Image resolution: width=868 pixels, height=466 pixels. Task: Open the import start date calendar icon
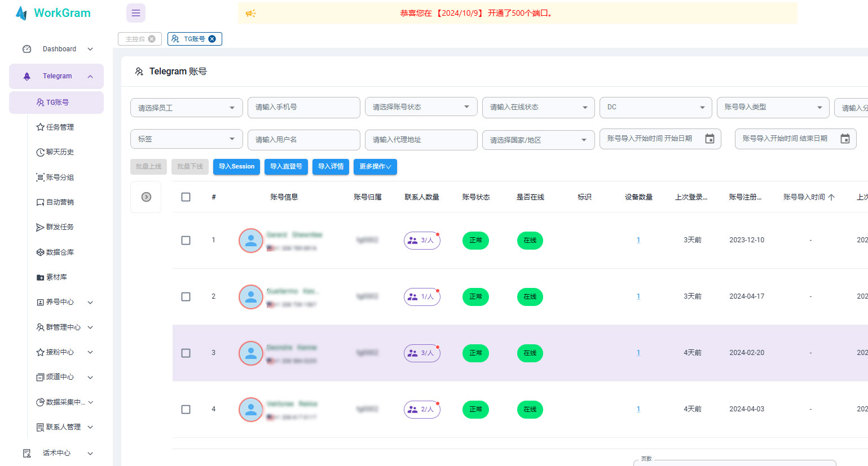(x=710, y=139)
